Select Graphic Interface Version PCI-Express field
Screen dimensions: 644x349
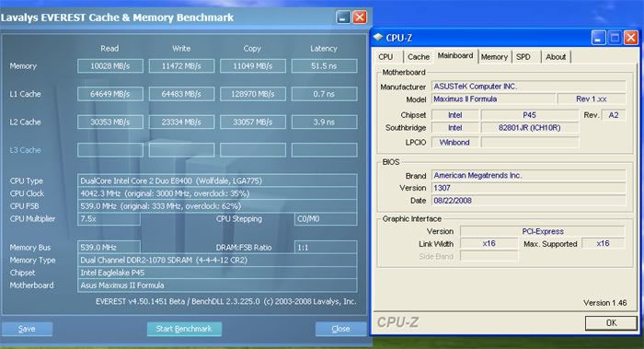click(543, 231)
